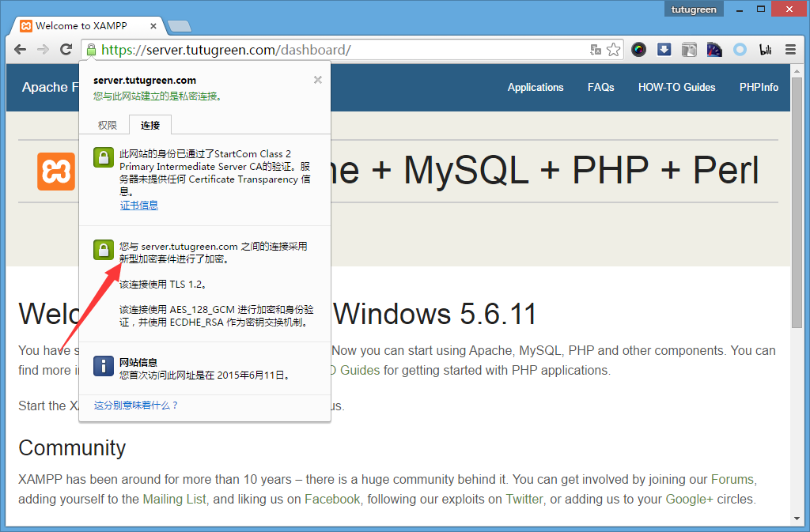Click the server.tutugreen.com popup heading
This screenshot has width=810, height=532.
pos(145,81)
